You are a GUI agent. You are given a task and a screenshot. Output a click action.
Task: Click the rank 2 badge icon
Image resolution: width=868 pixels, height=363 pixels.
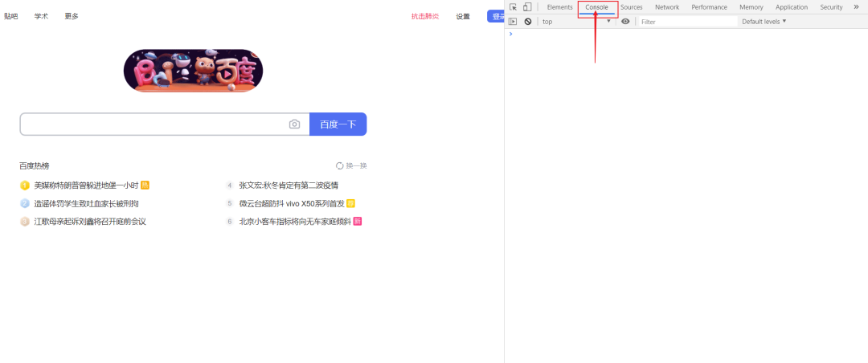24,204
